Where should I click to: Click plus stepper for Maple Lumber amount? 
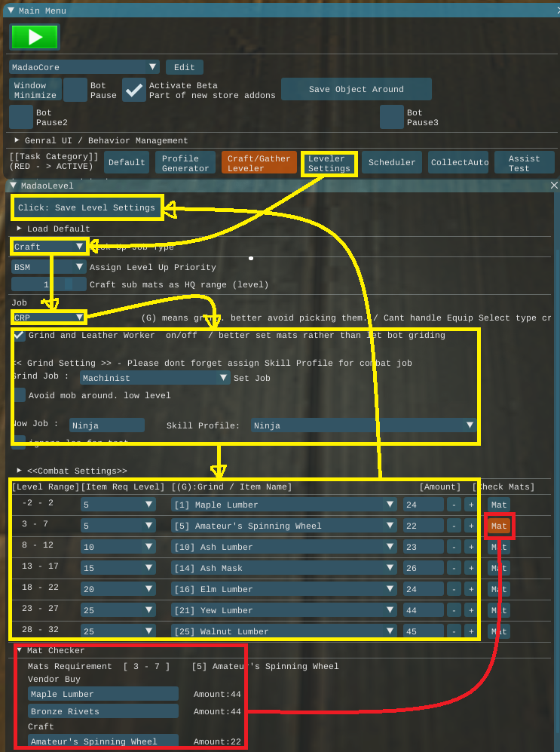click(470, 505)
